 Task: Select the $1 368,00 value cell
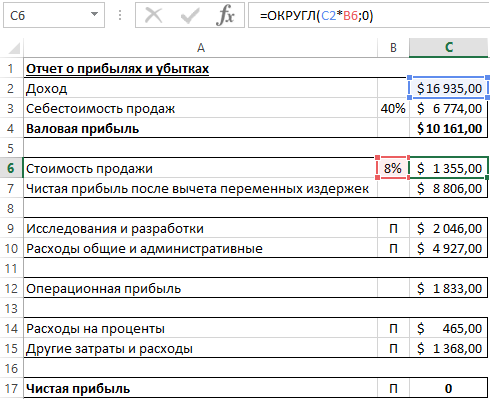(x=449, y=348)
